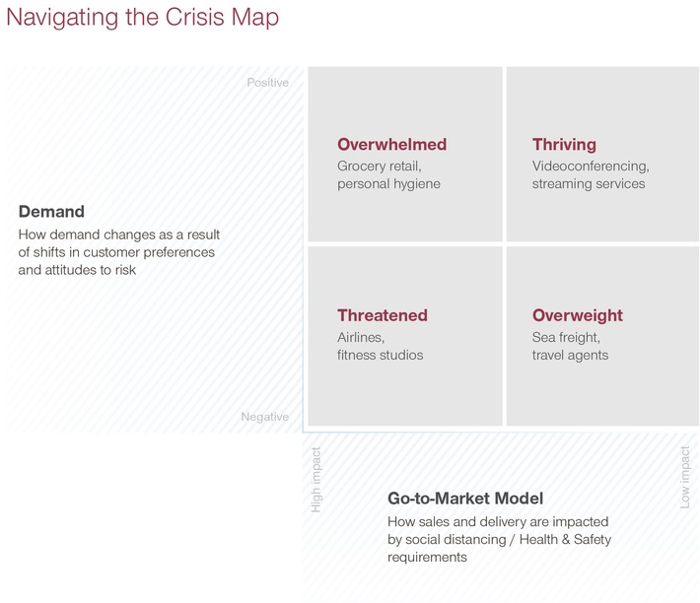Click the Negative axis label

tap(265, 417)
